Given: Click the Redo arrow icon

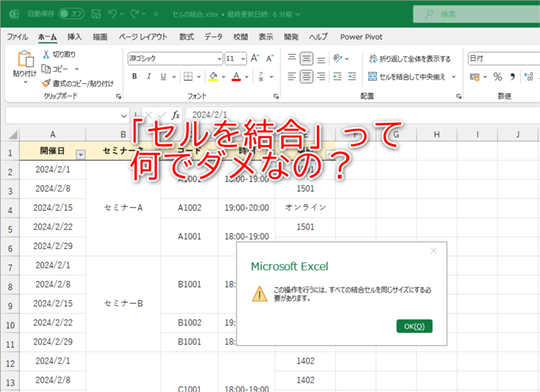Looking at the screenshot, I should (134, 14).
